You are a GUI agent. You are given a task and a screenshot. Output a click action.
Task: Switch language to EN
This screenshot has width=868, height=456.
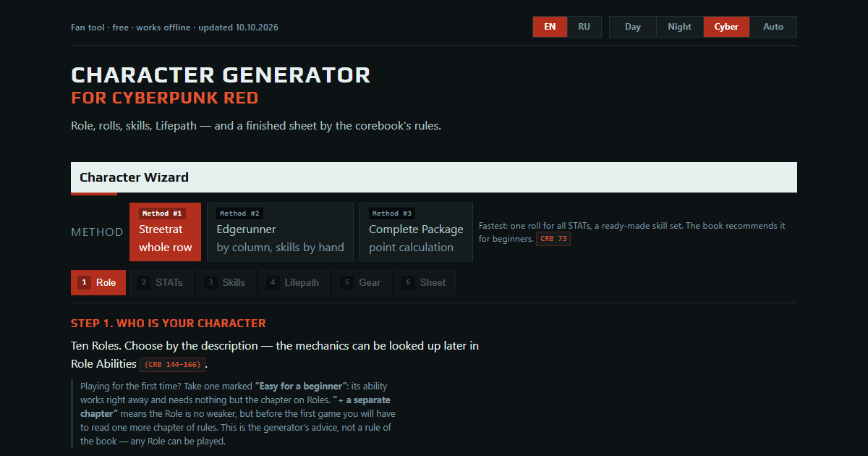[550, 27]
